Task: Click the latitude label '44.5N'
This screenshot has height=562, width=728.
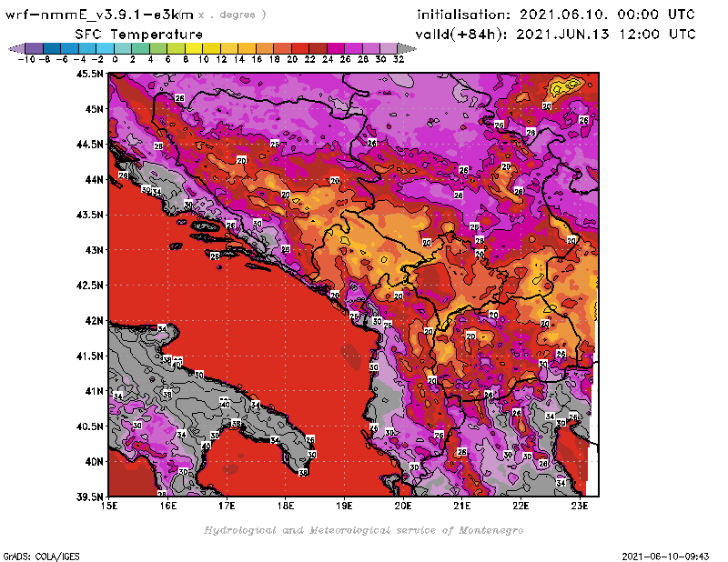Action: 89,145
